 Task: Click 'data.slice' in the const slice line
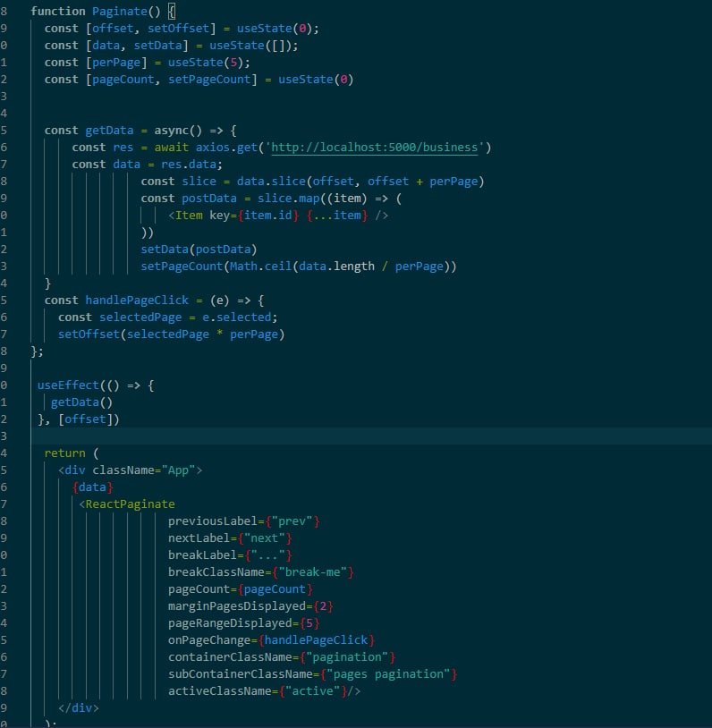271,182
